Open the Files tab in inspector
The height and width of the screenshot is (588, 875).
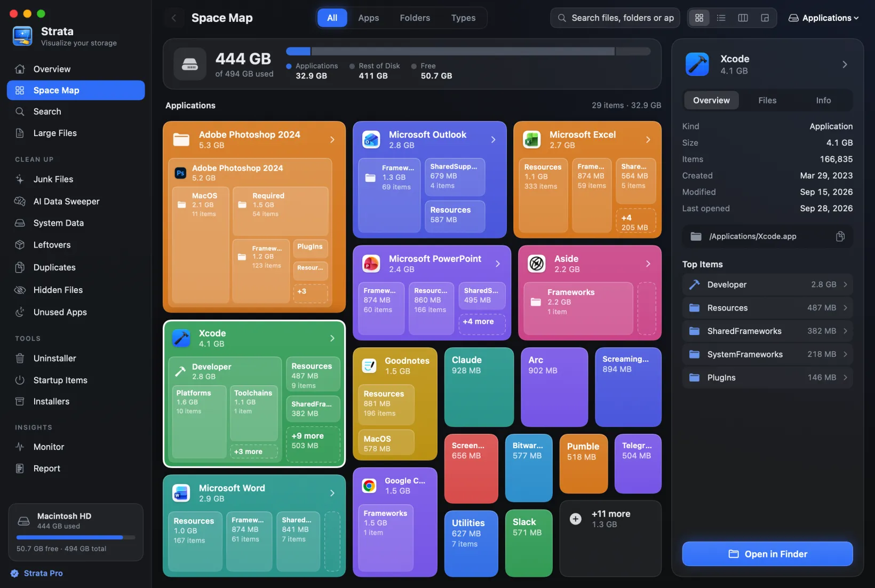pos(767,100)
